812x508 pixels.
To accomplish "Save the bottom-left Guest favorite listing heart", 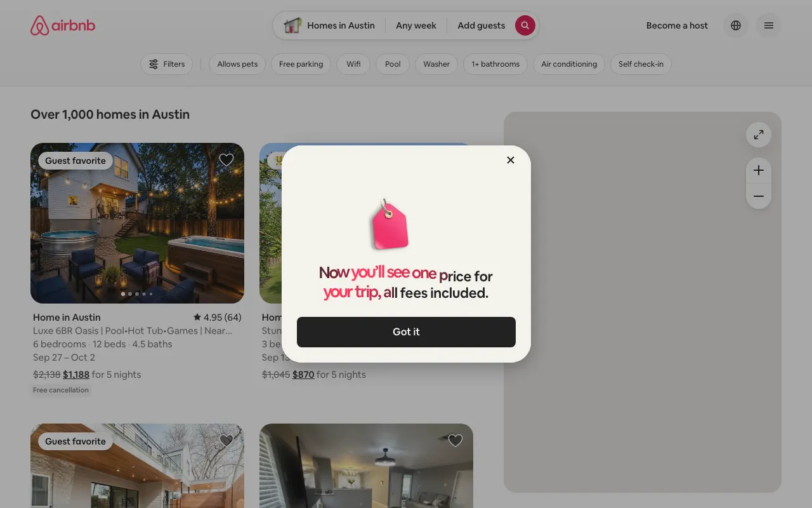I will tap(226, 440).
